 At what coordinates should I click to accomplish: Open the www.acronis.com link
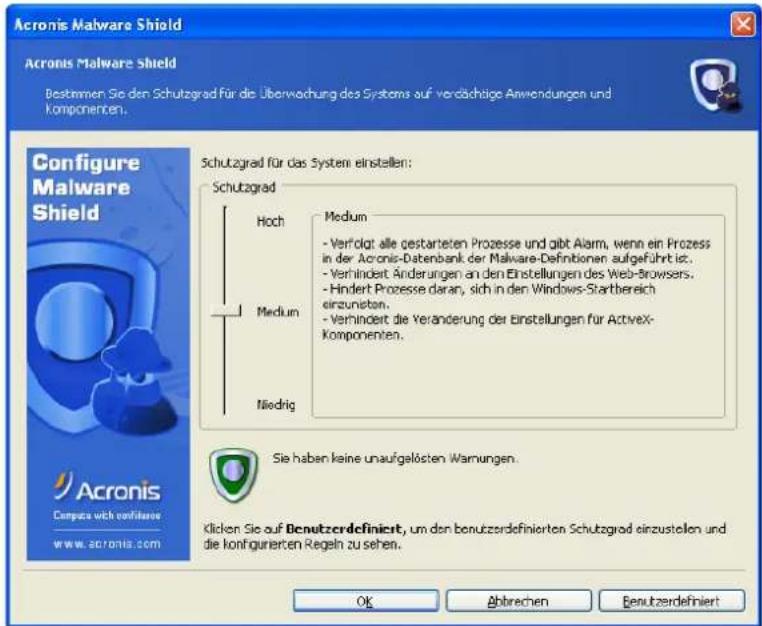(107, 544)
